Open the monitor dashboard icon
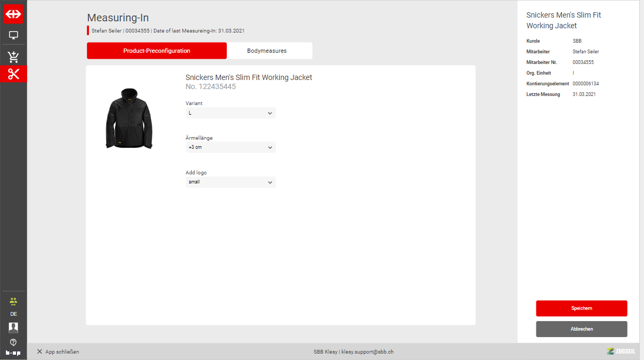The height and width of the screenshot is (360, 644). [x=13, y=36]
